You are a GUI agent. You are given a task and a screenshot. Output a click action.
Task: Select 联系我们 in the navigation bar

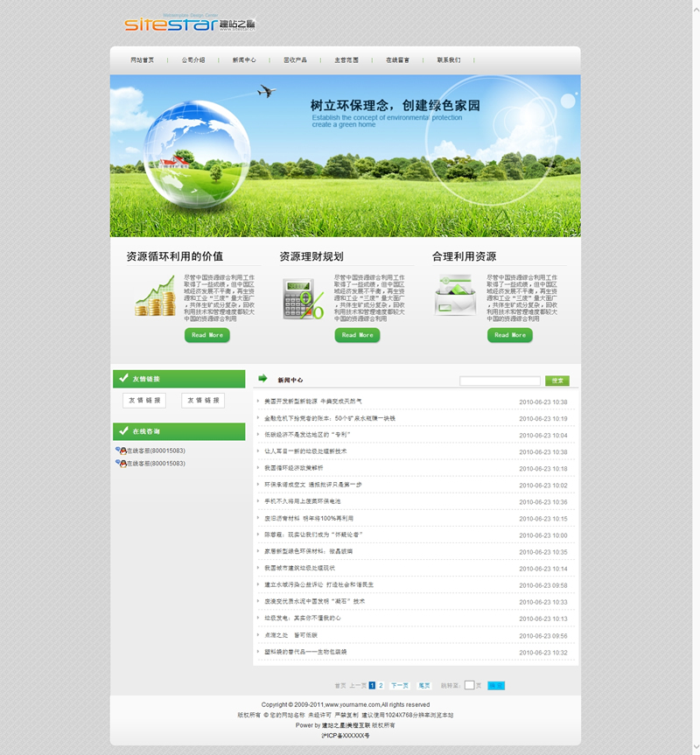(449, 60)
